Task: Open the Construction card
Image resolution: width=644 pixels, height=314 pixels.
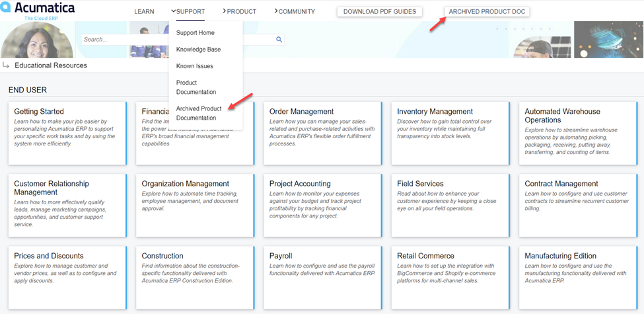Action: pyautogui.click(x=196, y=278)
